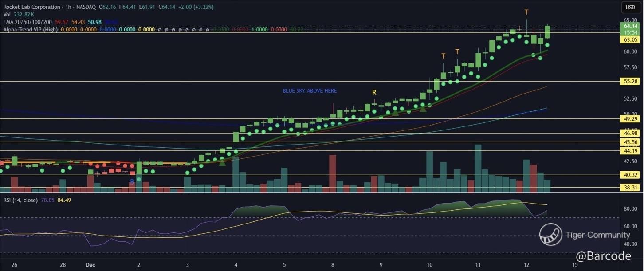644x271 pixels.
Task: Click the BLUE SKY ABOVE HERE annotation
Action: [310, 91]
